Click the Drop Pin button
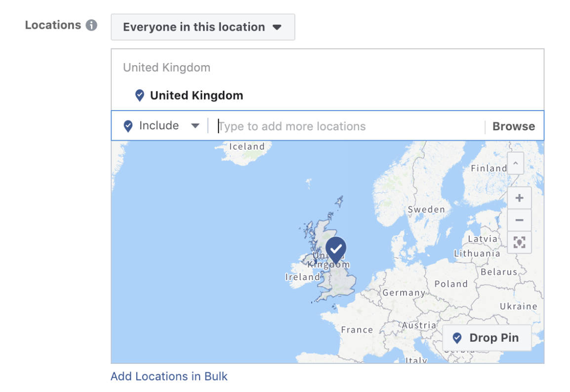 (x=487, y=338)
